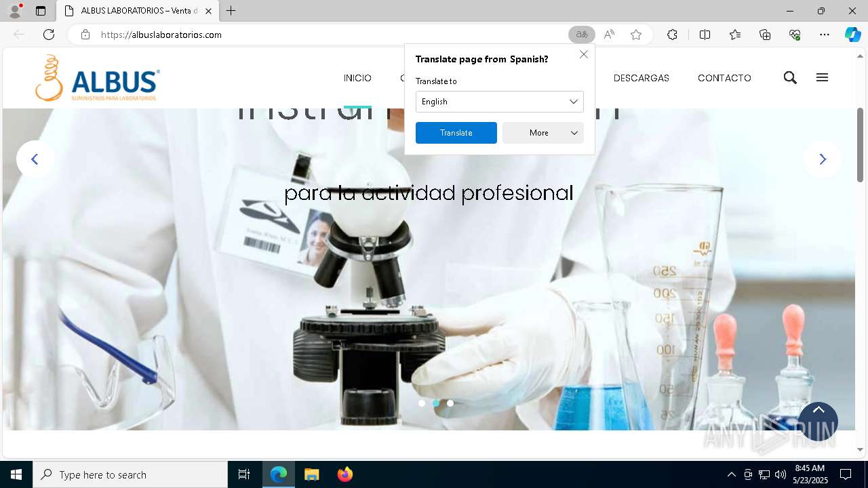868x488 pixels.
Task: Close the translate popup
Action: [584, 54]
